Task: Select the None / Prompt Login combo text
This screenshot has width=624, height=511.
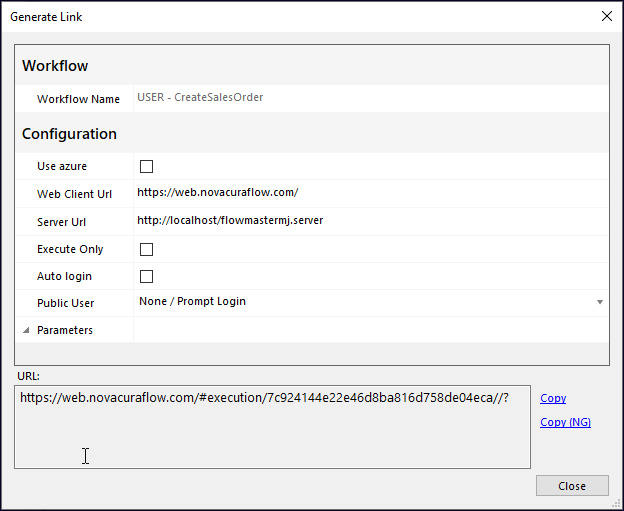Action: (x=192, y=301)
